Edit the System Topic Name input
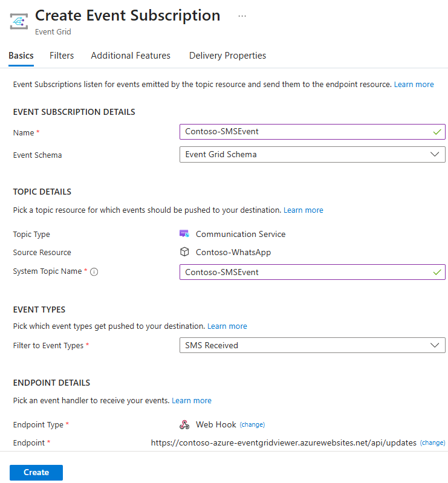 (313, 272)
